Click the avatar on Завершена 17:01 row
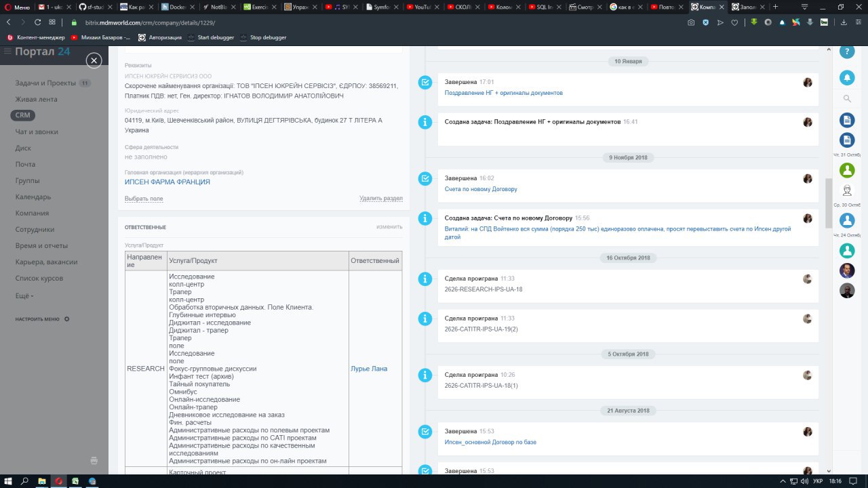This screenshot has height=488, width=868. pyautogui.click(x=808, y=82)
